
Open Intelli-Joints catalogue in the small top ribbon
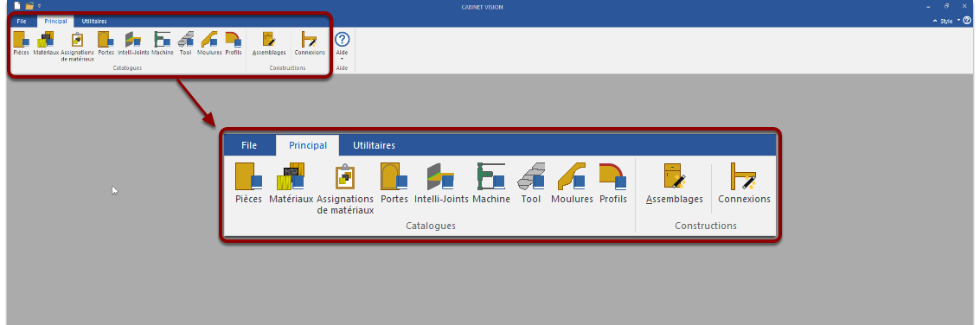[133, 44]
